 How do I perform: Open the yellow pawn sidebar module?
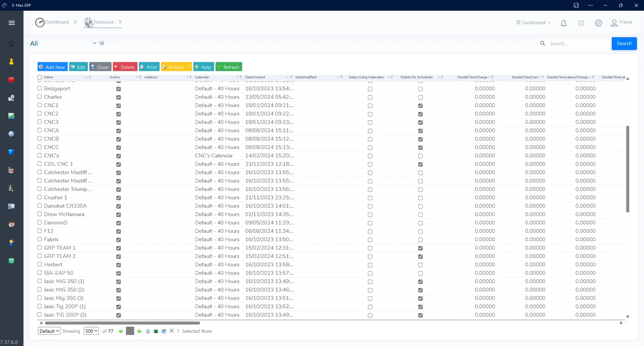pyautogui.click(x=11, y=61)
